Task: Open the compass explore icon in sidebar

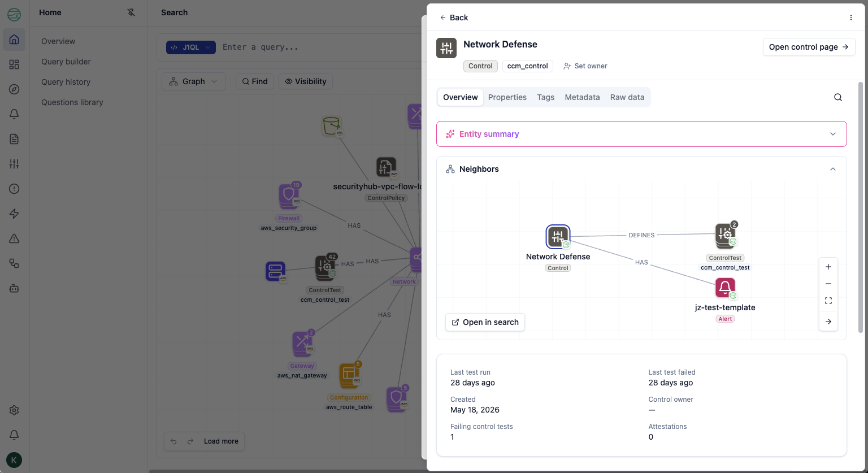Action: 14,89
